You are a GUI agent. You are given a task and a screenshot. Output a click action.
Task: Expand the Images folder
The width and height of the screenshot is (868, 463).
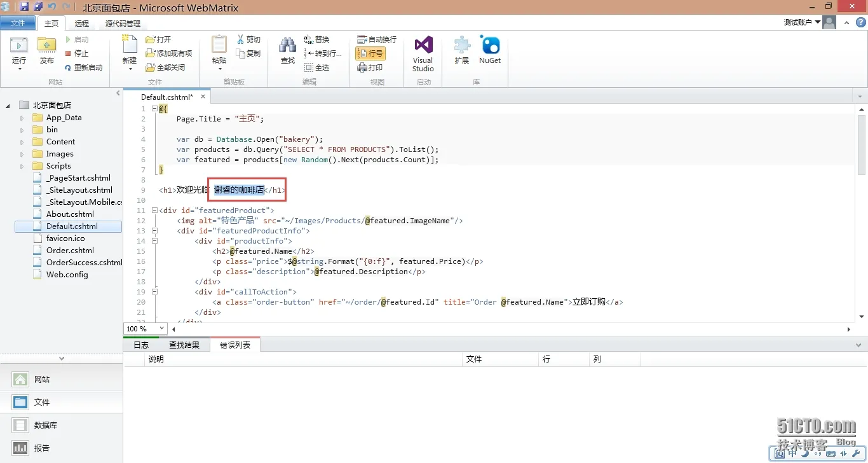tap(22, 154)
